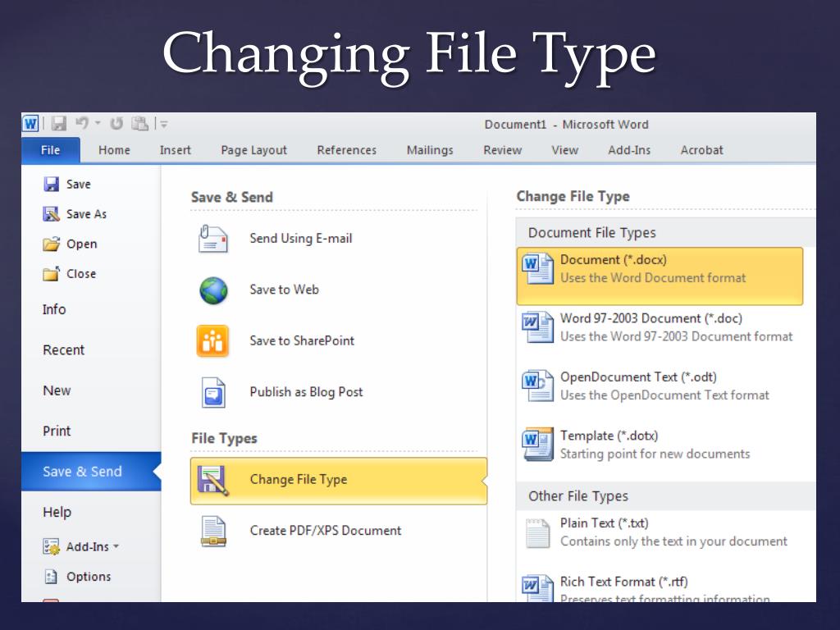
Task: Select Save & Send in the sidebar
Action: pyautogui.click(x=91, y=472)
